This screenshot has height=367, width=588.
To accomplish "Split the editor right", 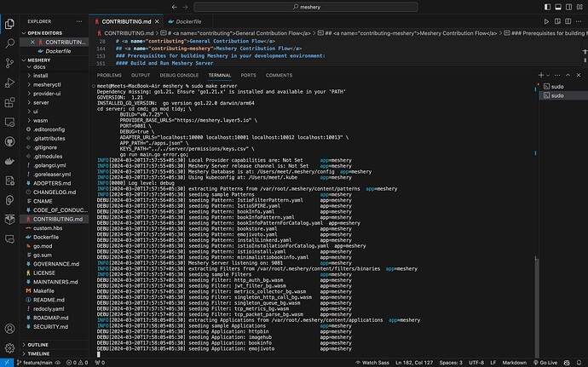I will tap(568, 21).
